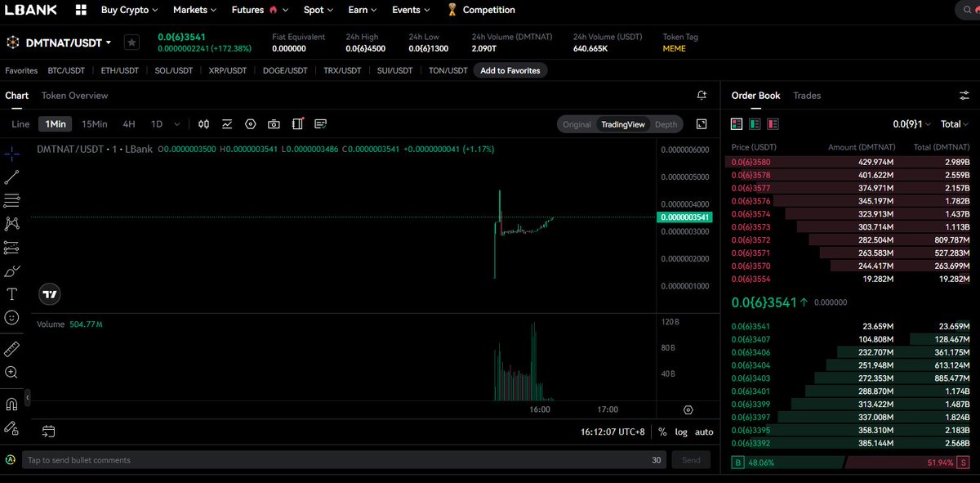Favorite DMTNAT/USDT with star icon
The image size is (980, 483).
[x=131, y=42]
